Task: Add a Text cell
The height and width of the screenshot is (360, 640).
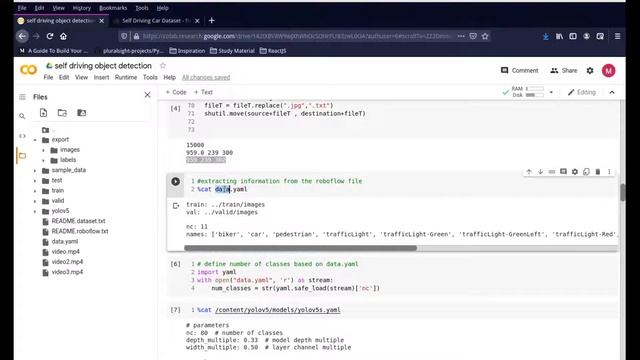Action: coord(203,92)
